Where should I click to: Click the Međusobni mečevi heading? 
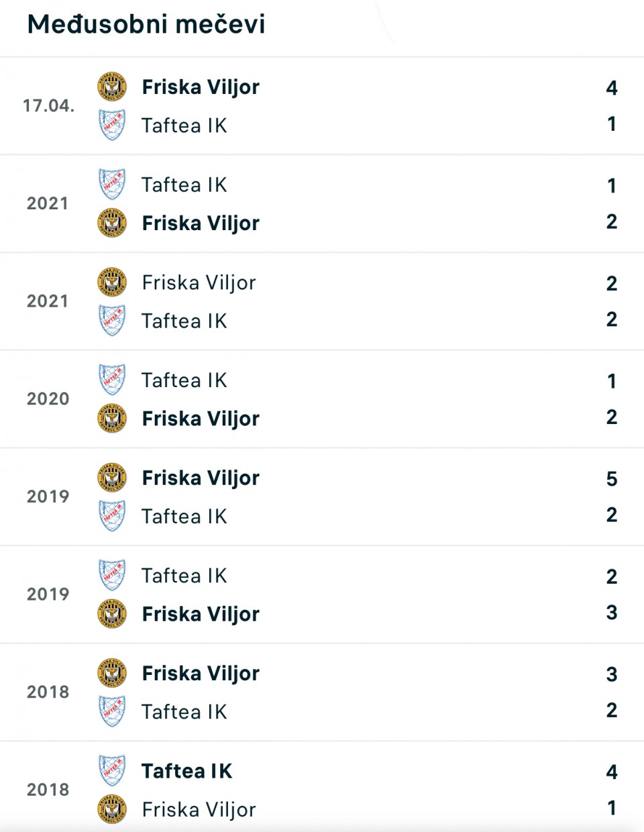[146, 24]
